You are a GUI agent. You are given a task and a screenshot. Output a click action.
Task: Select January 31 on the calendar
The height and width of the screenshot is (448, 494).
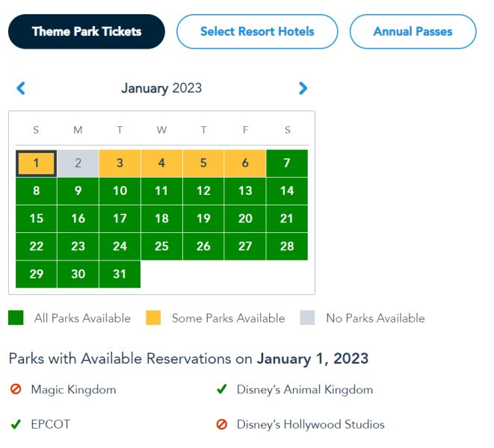point(120,274)
